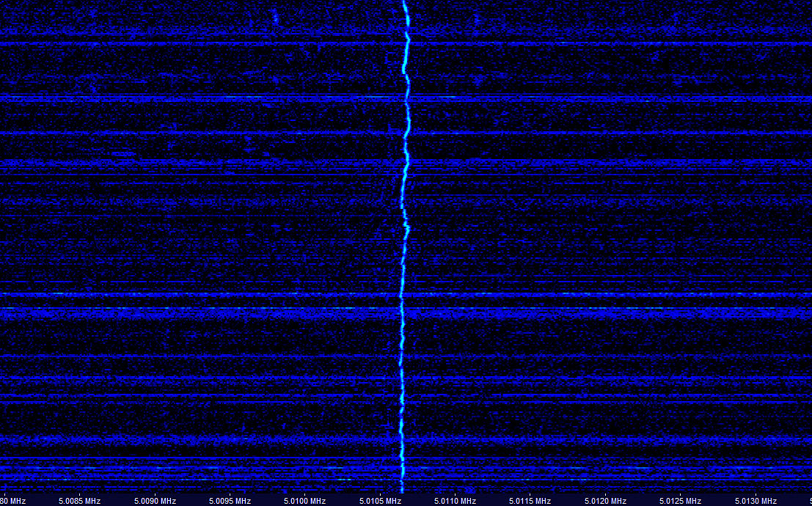Viewport: 812px width, 506px height.
Task: Click the top end of the cyan signal trace
Action: point(404,3)
